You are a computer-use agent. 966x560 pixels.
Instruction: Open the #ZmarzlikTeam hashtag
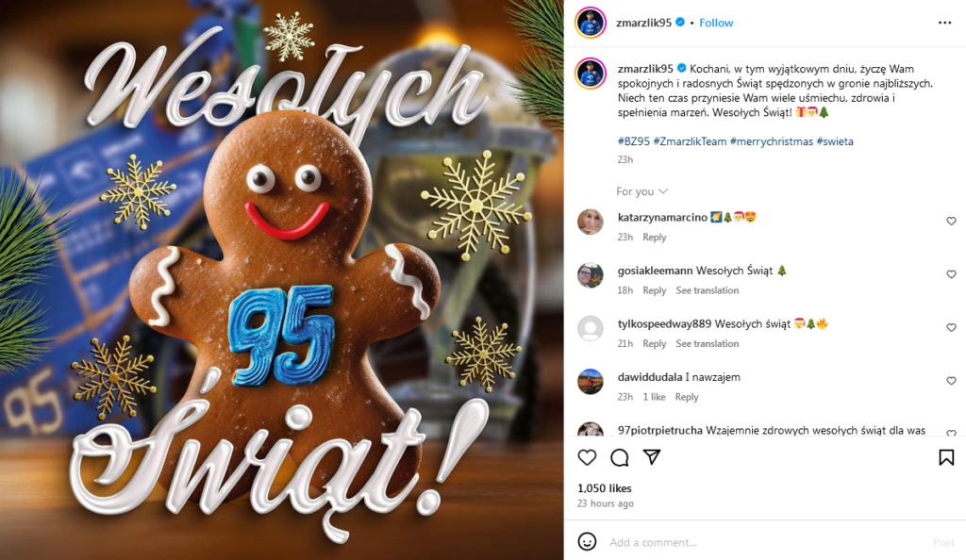pos(690,141)
